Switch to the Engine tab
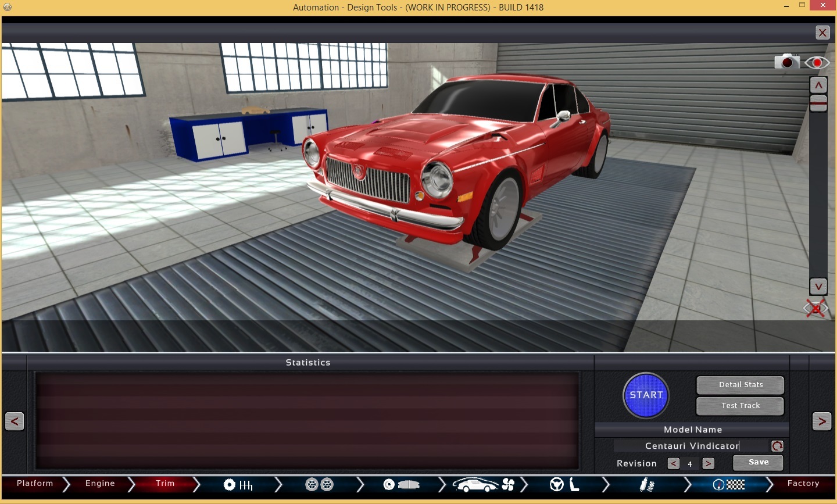 pyautogui.click(x=100, y=484)
